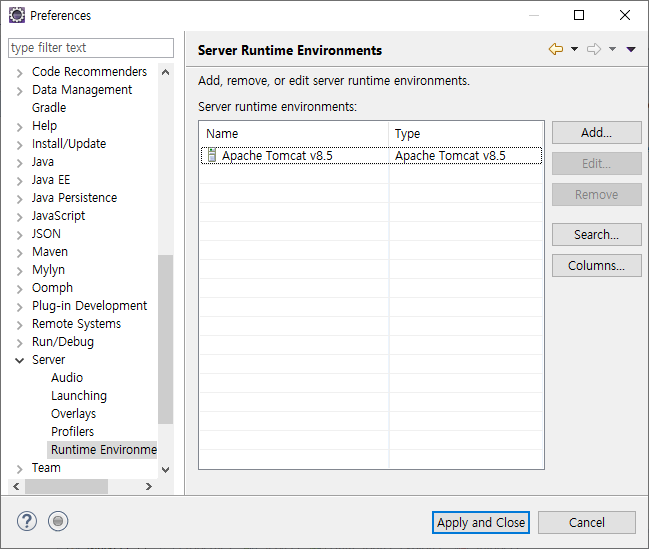This screenshot has width=649, height=549.
Task: Expand the Plug-in Development node
Action: tap(19, 307)
